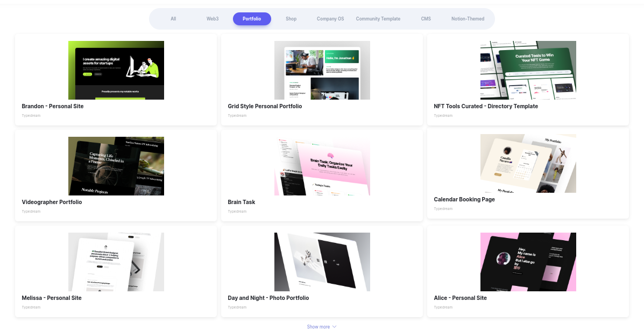The image size is (644, 329).
Task: Select the Company OS tab
Action: (x=330, y=19)
